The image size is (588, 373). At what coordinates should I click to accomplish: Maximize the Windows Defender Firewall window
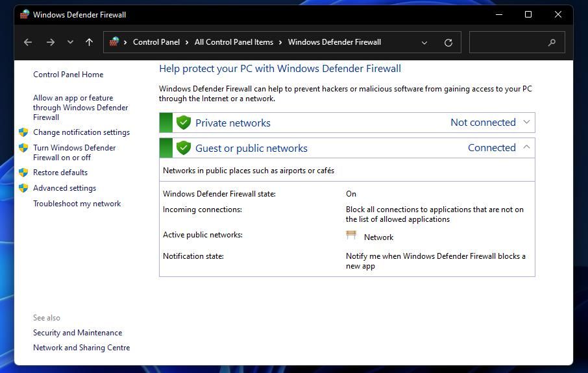pos(528,15)
